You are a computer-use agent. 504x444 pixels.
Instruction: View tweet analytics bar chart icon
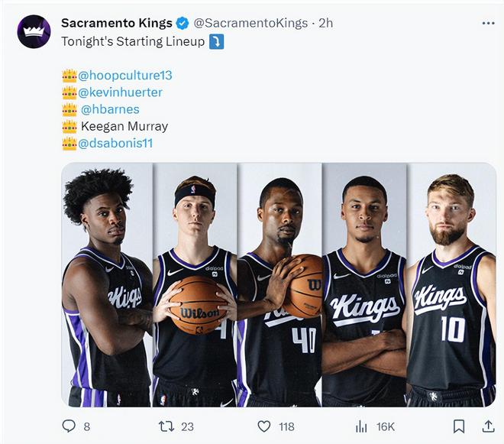[362, 426]
